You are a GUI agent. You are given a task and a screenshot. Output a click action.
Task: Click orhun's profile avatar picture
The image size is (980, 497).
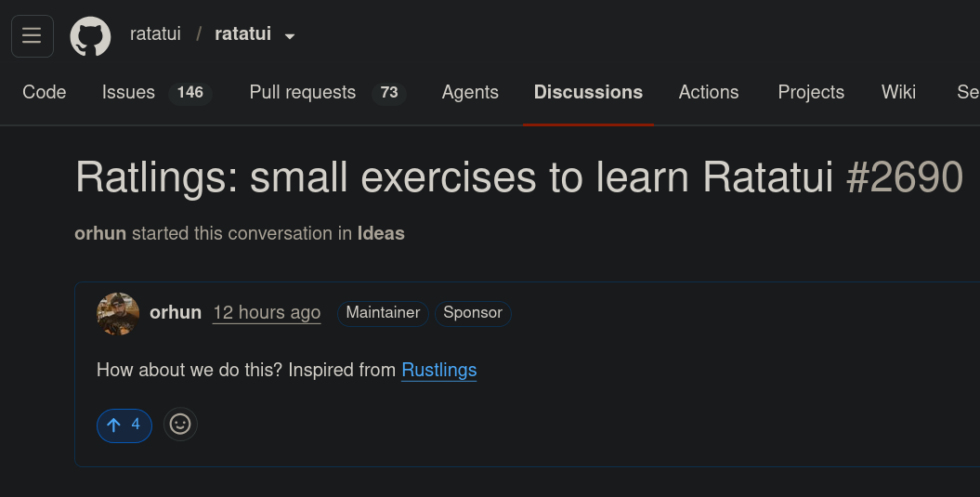tap(118, 314)
